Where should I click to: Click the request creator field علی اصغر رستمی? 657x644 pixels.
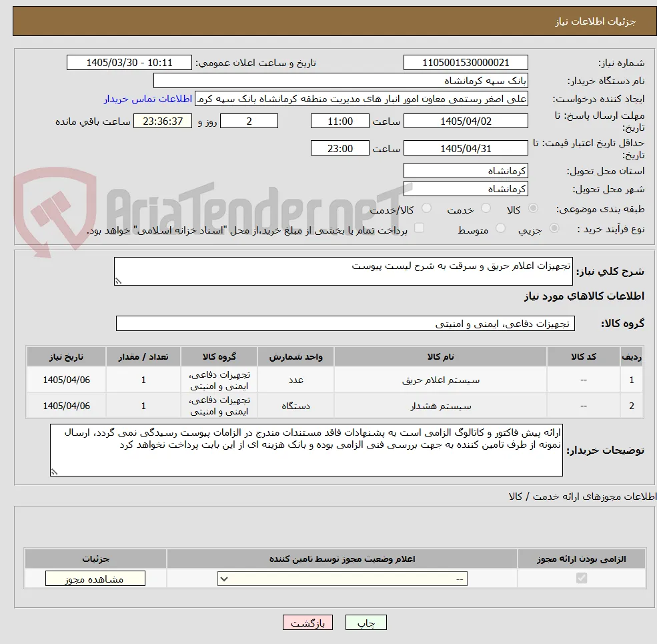[361, 99]
